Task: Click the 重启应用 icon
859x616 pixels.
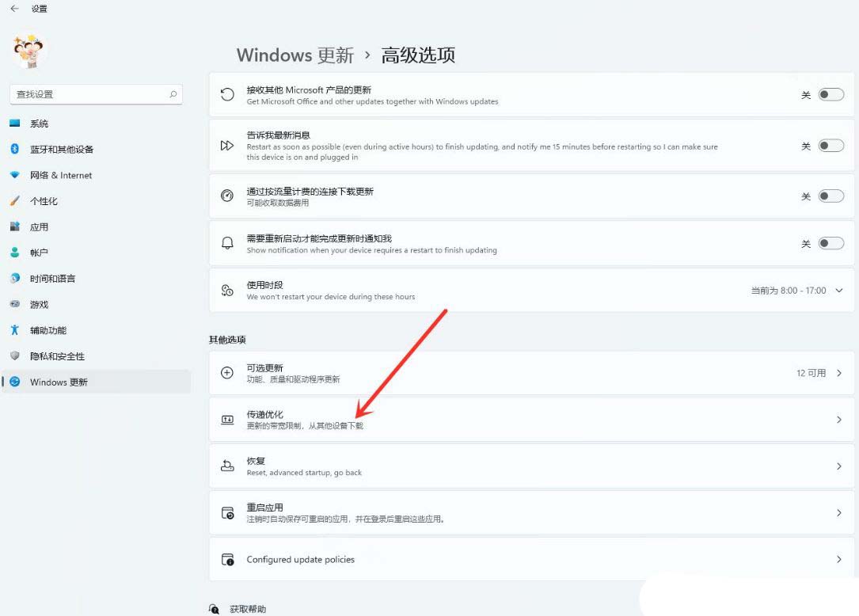Action: 227,513
